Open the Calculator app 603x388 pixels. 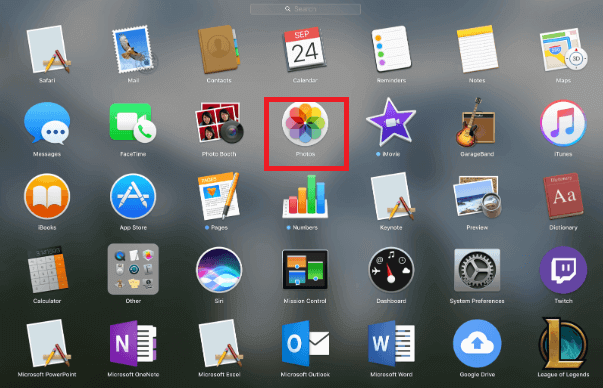click(x=48, y=270)
